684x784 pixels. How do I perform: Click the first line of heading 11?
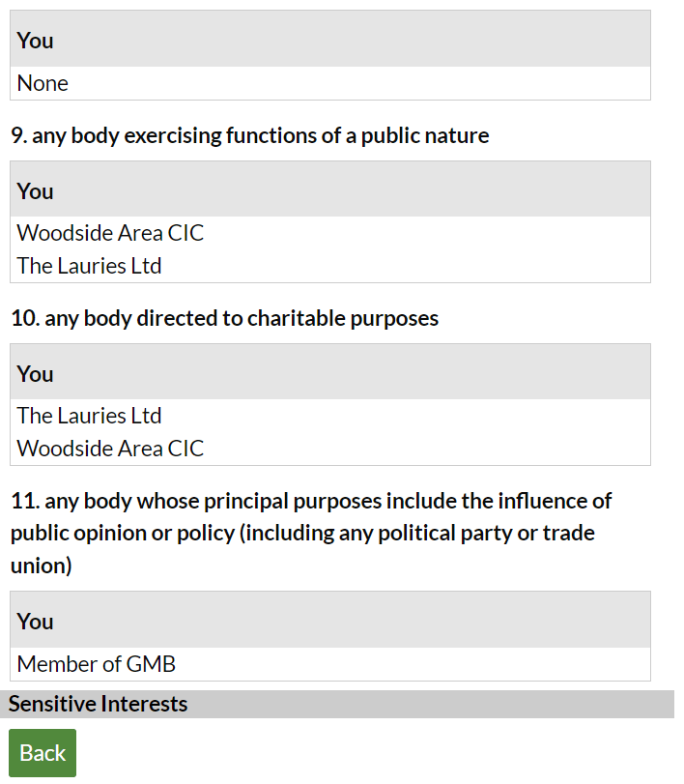pos(311,501)
